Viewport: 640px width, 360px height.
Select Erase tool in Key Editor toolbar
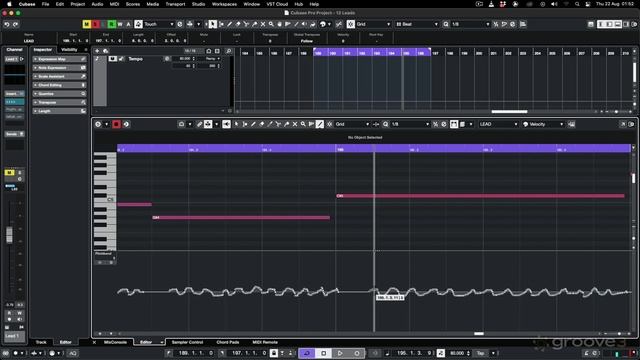point(262,124)
